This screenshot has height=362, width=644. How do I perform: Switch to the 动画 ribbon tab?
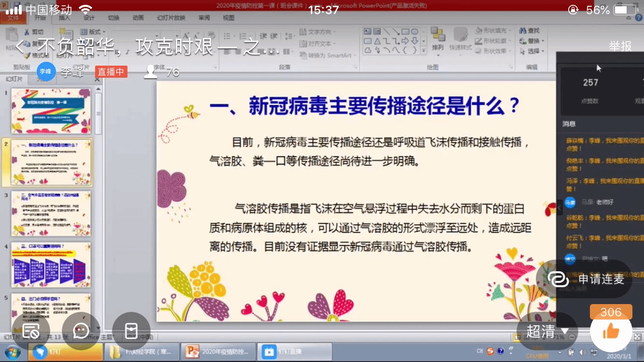click(139, 18)
